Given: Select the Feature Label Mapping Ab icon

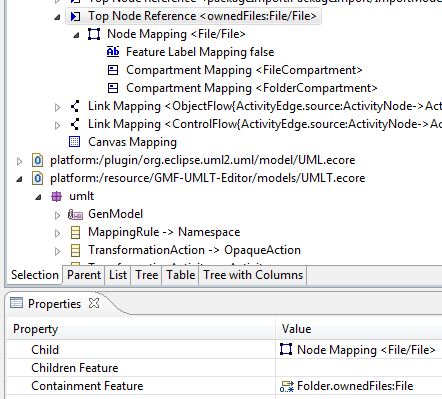Looking at the screenshot, I should tap(113, 52).
